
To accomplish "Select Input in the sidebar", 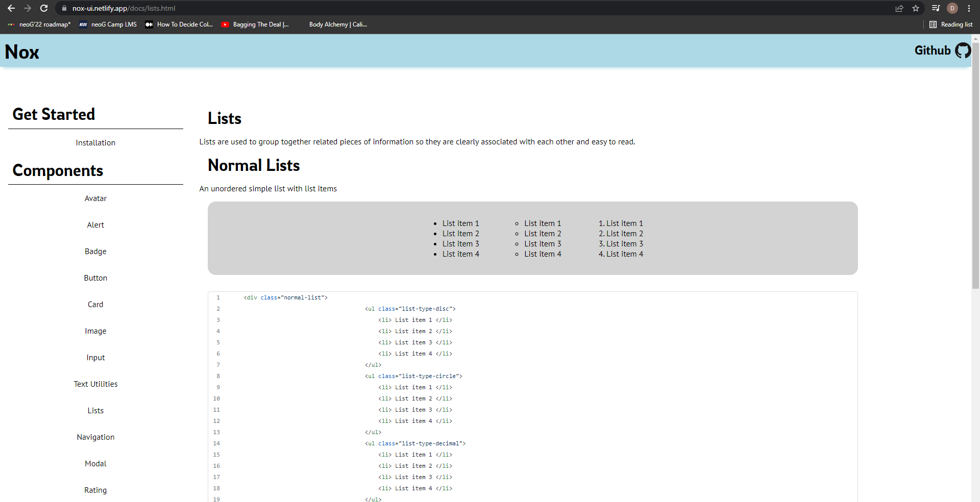I will pos(95,358).
